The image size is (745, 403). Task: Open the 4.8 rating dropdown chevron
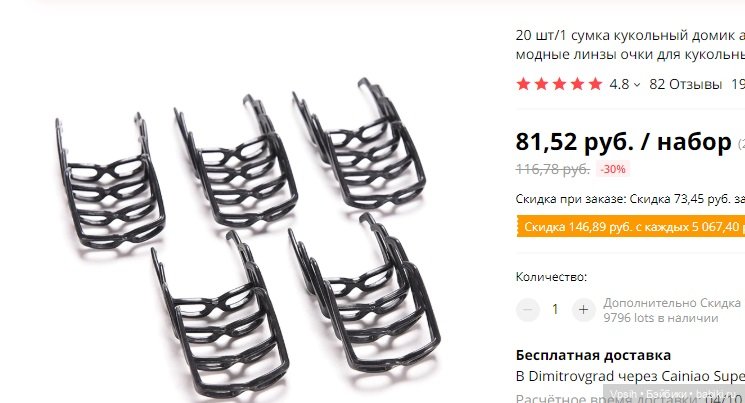(637, 85)
